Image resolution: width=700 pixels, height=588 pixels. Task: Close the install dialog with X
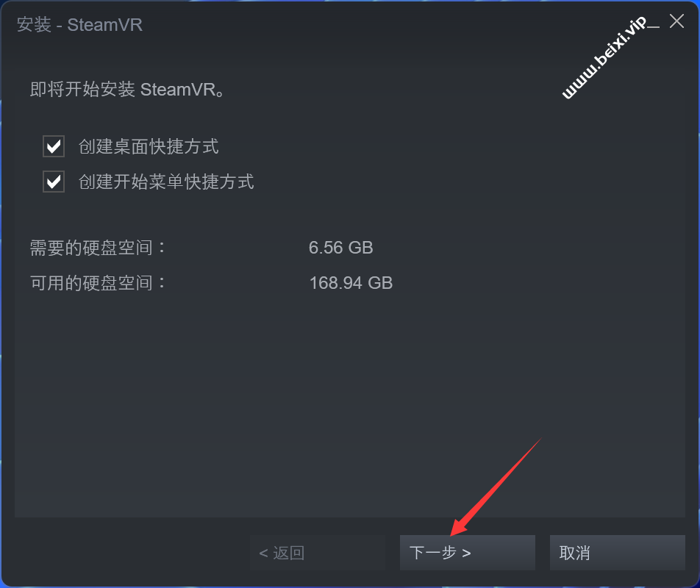pyautogui.click(x=676, y=21)
